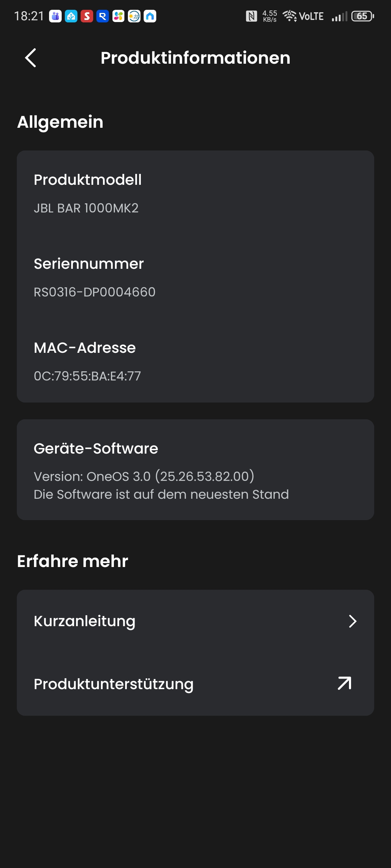Tap the battery indicator showing 65
The width and height of the screenshot is (391, 868).
363,16
